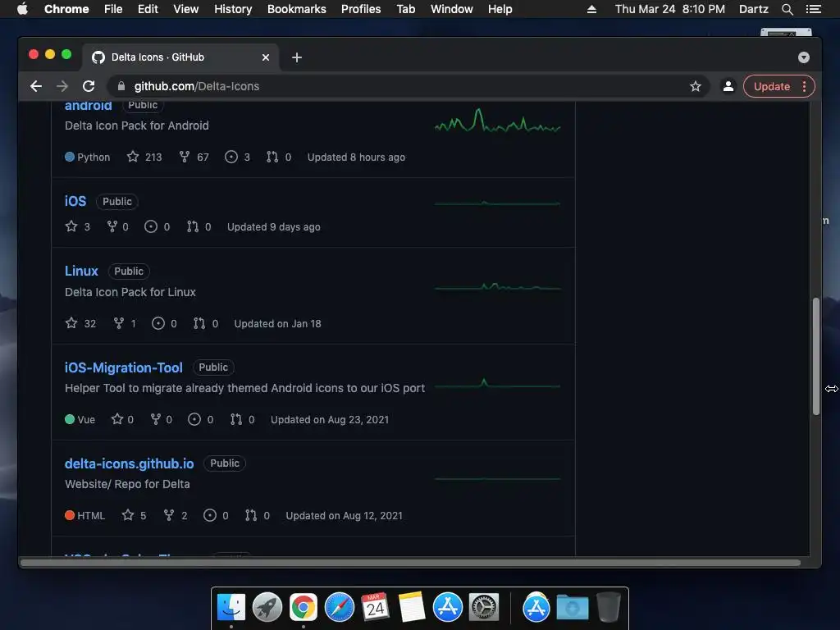Image resolution: width=840 pixels, height=630 pixels.
Task: View iOS repo stargazers count 3
Action: (x=78, y=226)
